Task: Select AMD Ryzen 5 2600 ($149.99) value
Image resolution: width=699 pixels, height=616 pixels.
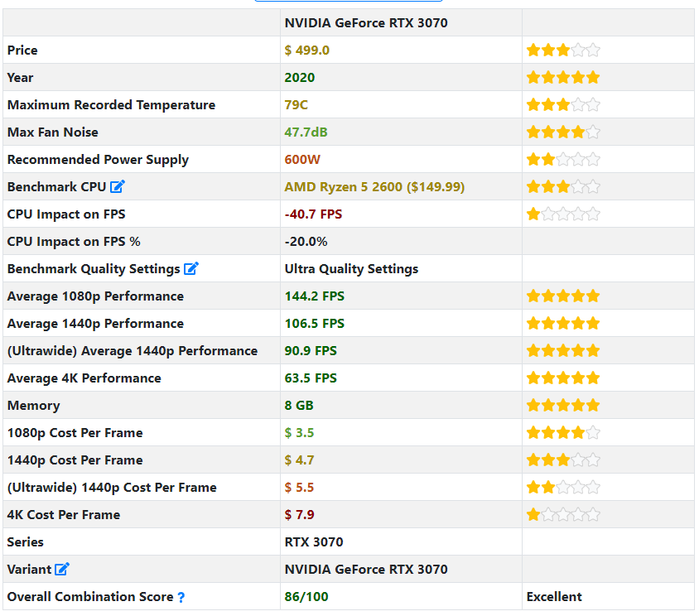Action: 374,186
